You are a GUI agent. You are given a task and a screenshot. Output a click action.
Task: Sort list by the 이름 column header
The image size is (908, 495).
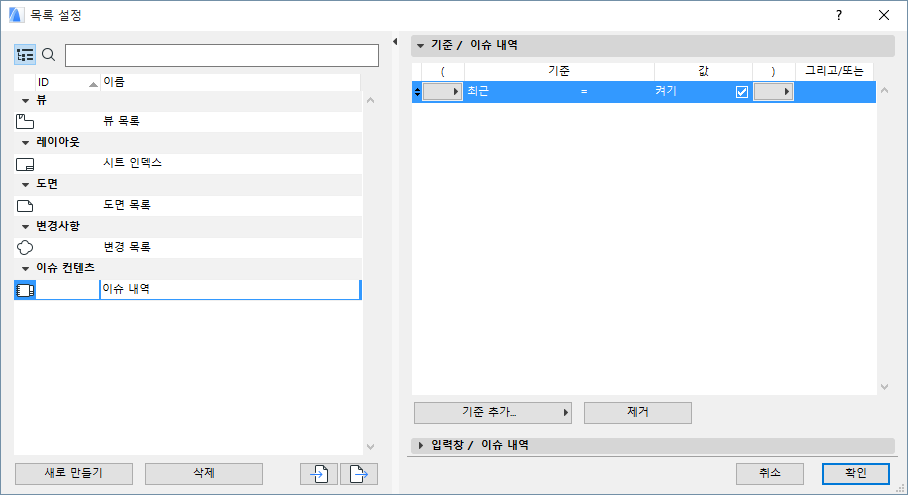pyautogui.click(x=230, y=82)
